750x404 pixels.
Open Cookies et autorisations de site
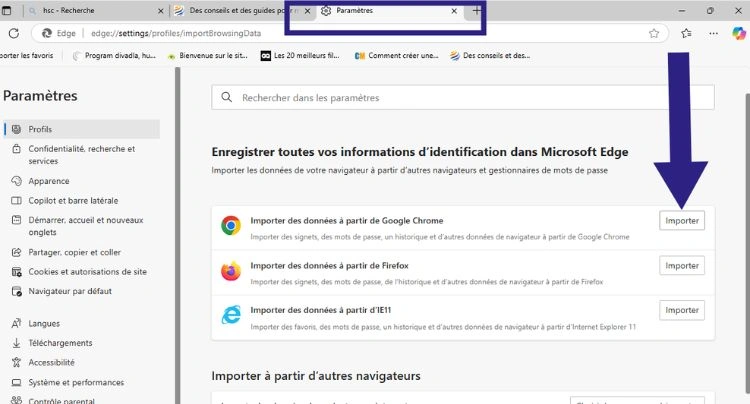point(82,272)
